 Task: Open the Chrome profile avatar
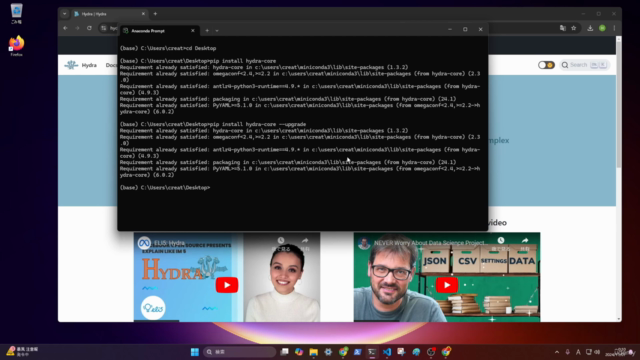pos(602,28)
